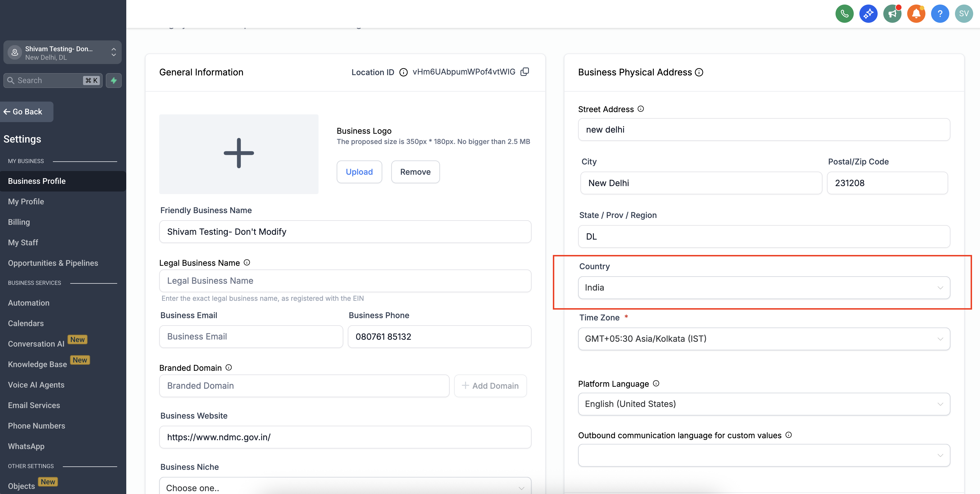Click the info icon beside Street Address

point(641,109)
